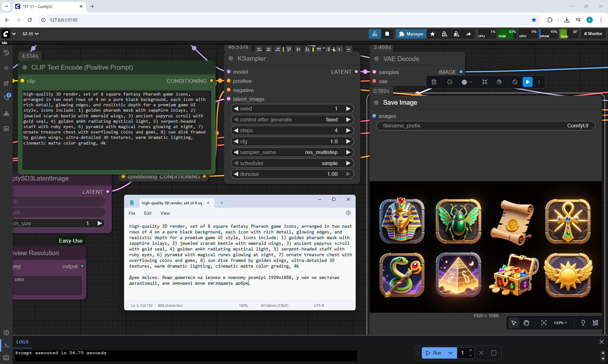Open the queue history sidebar icon
The height and width of the screenshot is (364, 608).
(6, 53)
